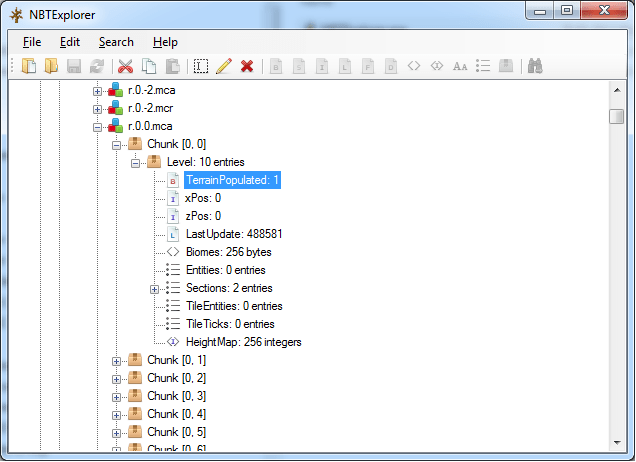The image size is (636, 462).
Task: Click the Rename tag icon
Action: click(201, 66)
